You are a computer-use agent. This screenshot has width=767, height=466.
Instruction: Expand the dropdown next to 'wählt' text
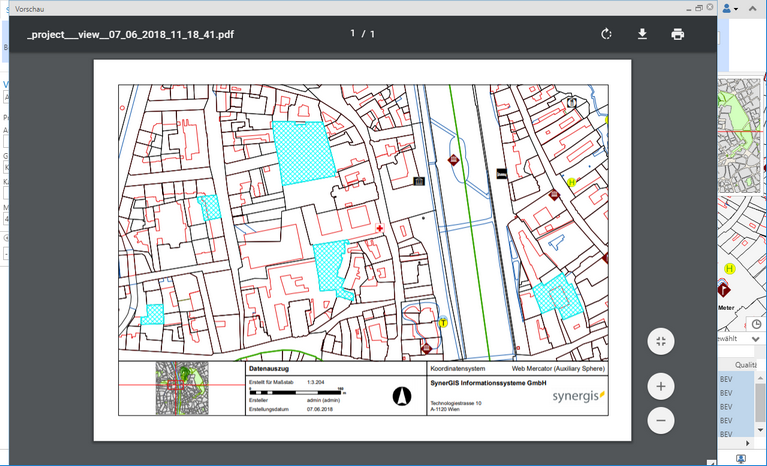755,340
